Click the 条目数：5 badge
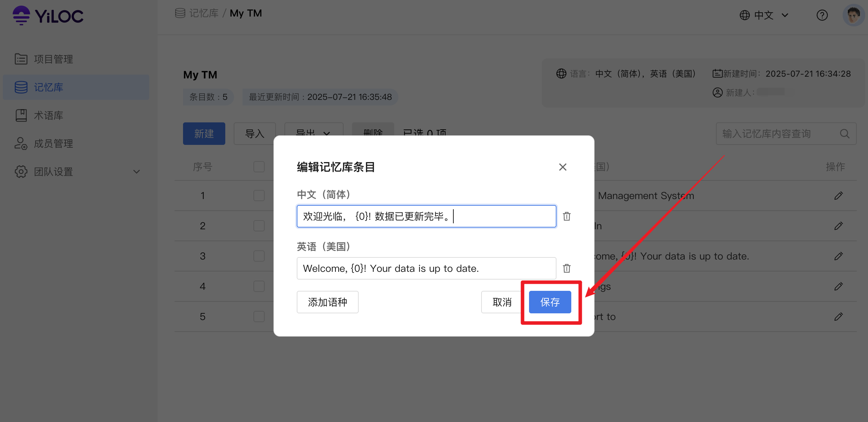Image resolution: width=868 pixels, height=422 pixels. click(x=208, y=97)
